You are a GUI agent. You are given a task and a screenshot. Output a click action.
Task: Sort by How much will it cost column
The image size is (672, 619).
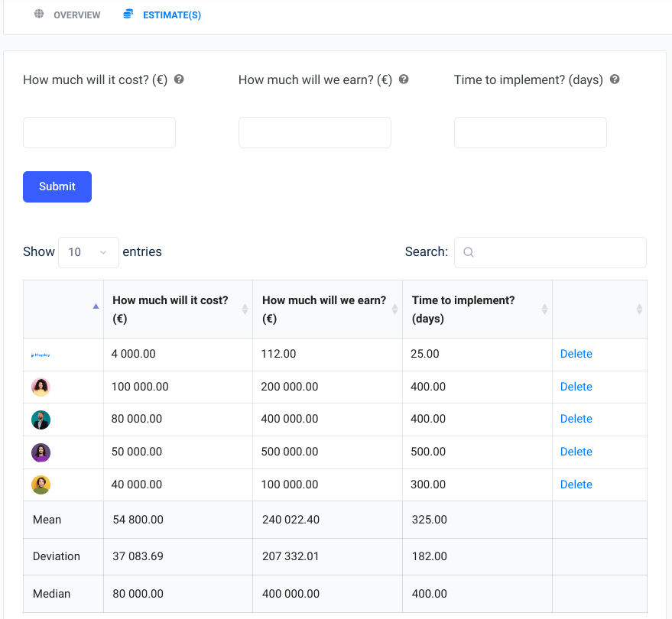pyautogui.click(x=177, y=309)
